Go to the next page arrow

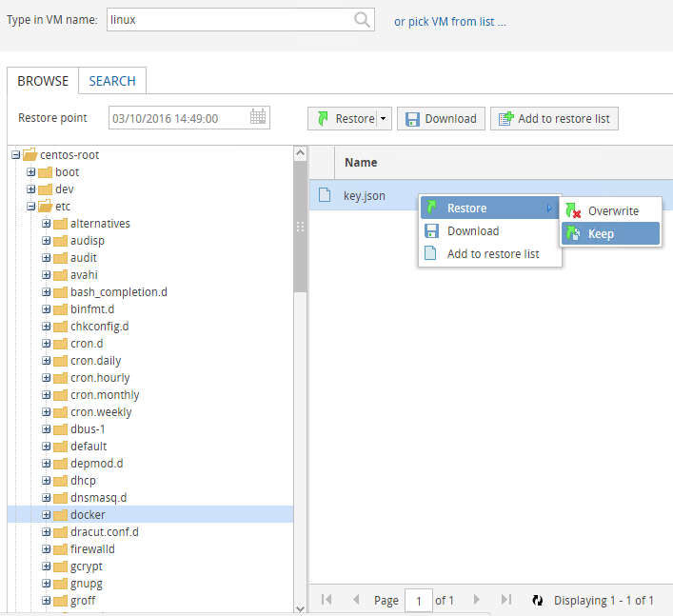478,600
